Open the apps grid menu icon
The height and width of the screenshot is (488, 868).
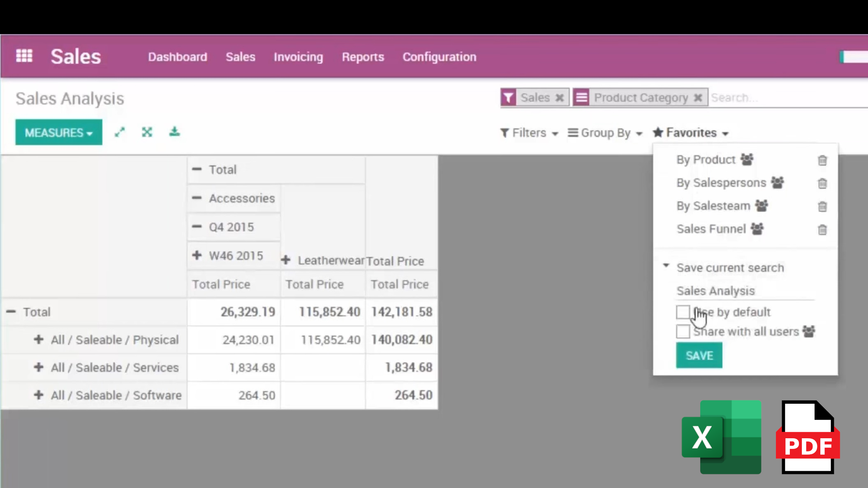(24, 56)
